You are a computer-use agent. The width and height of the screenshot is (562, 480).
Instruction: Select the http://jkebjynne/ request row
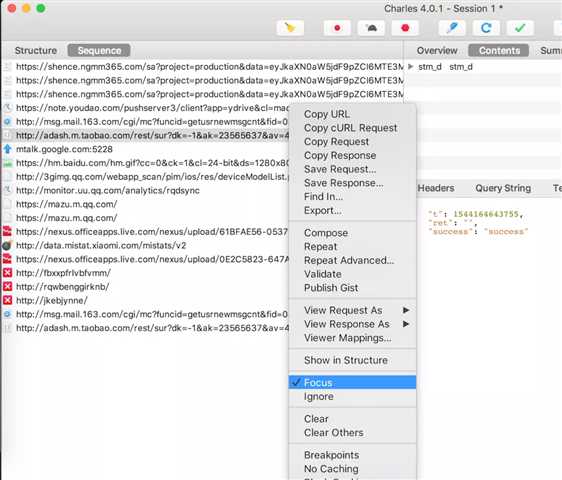point(145,300)
